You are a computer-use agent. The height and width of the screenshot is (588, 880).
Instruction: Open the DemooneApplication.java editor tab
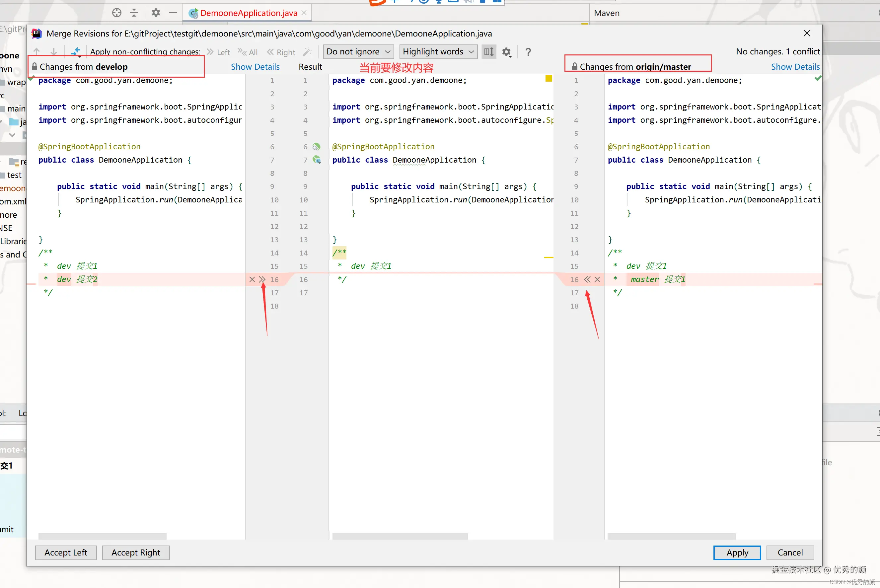248,13
